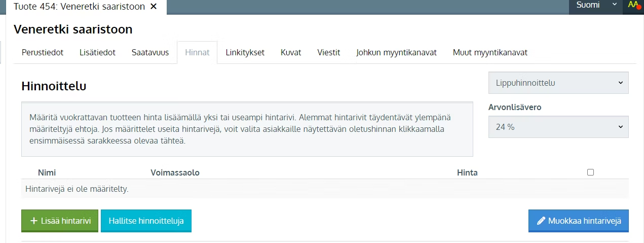Click the AA accessibility icon
The height and width of the screenshot is (243, 644).
coord(633,5)
